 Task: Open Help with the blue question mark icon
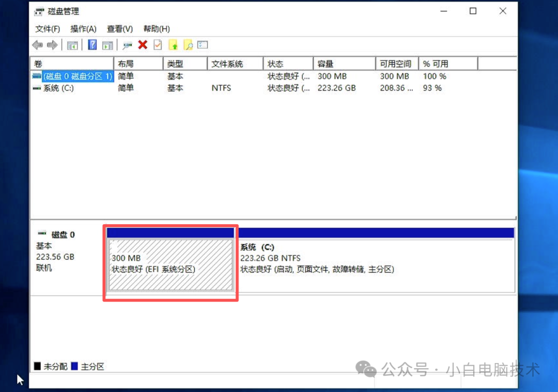point(92,45)
